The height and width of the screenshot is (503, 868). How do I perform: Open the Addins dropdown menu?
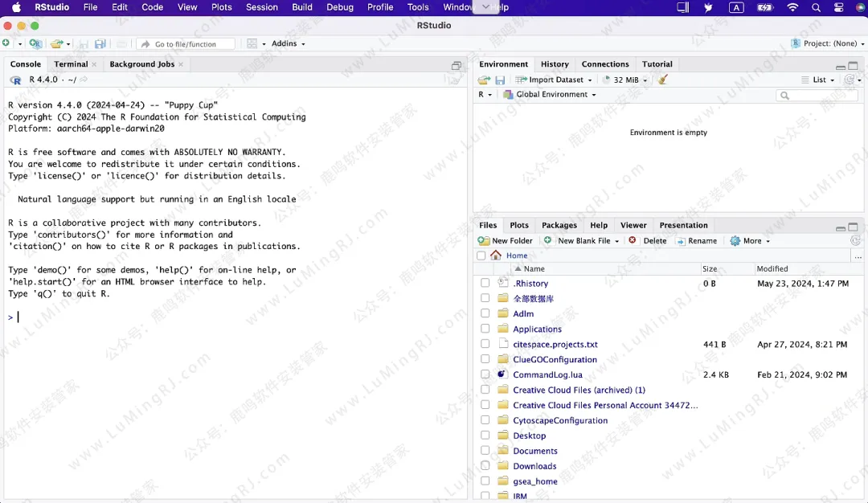(x=288, y=43)
